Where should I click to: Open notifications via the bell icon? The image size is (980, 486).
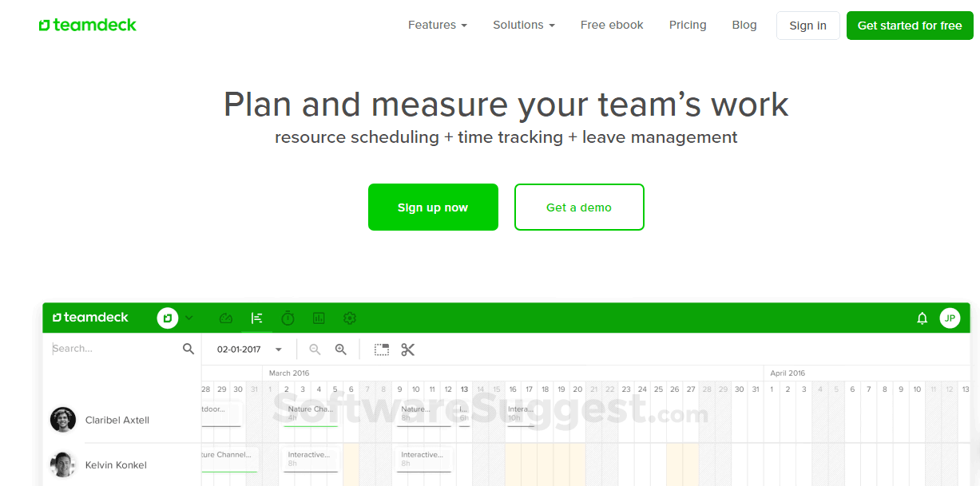(922, 318)
